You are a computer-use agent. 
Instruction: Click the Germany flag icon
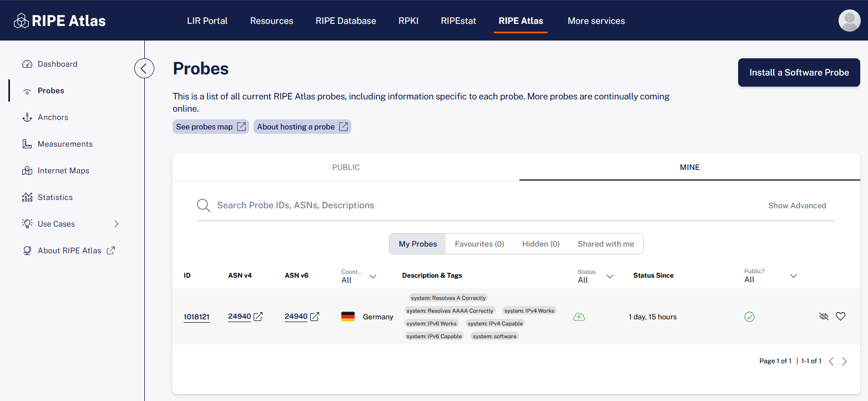click(348, 317)
